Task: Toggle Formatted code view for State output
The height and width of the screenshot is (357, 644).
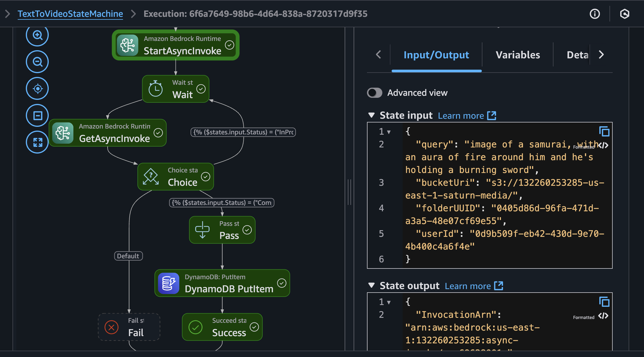Action: (603, 316)
